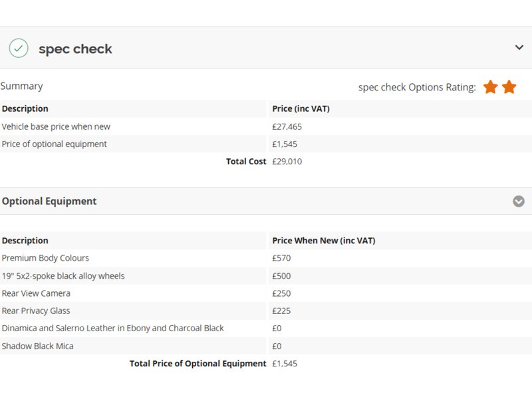Select the Dinamica and Salerno Leather row
532x399 pixels.
(112, 328)
